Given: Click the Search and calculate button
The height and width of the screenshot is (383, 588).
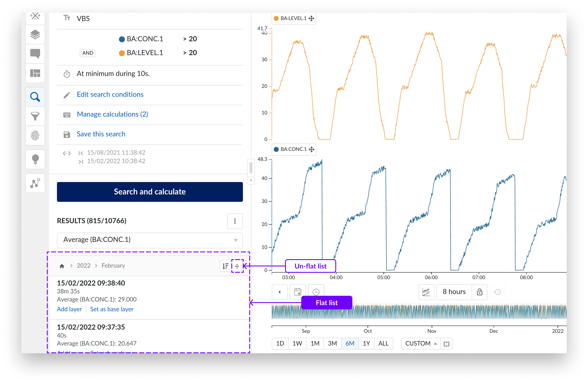Looking at the screenshot, I should (x=150, y=192).
